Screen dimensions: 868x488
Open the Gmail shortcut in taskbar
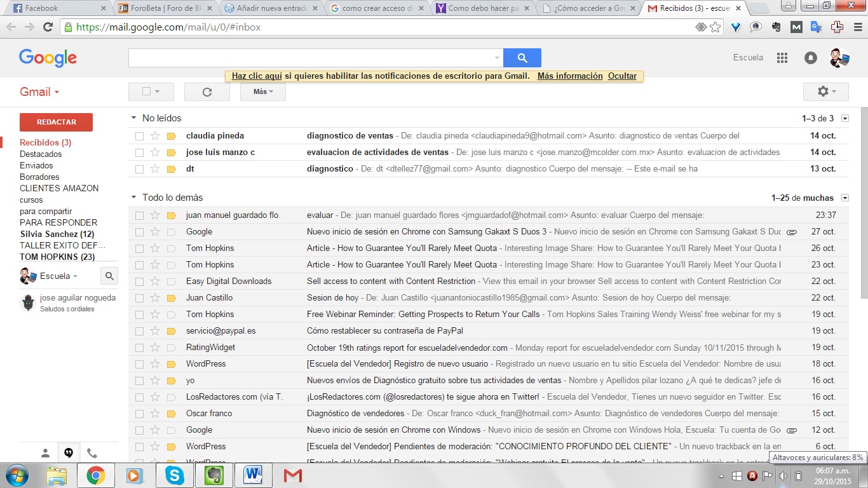pyautogui.click(x=292, y=475)
